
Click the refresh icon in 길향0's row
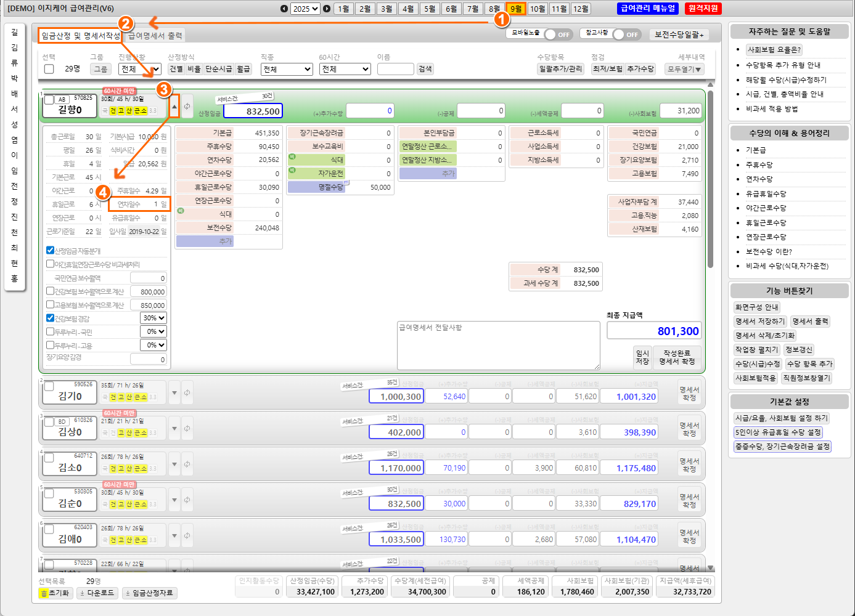[x=187, y=106]
